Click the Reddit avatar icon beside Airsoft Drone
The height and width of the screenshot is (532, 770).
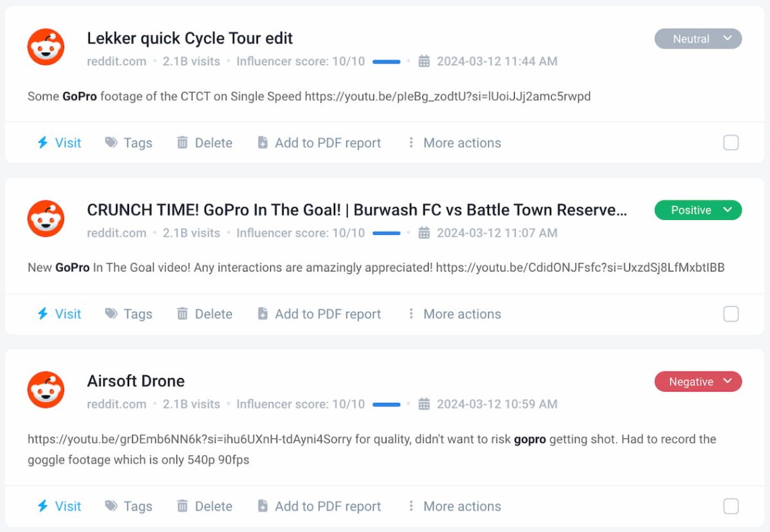(x=45, y=390)
